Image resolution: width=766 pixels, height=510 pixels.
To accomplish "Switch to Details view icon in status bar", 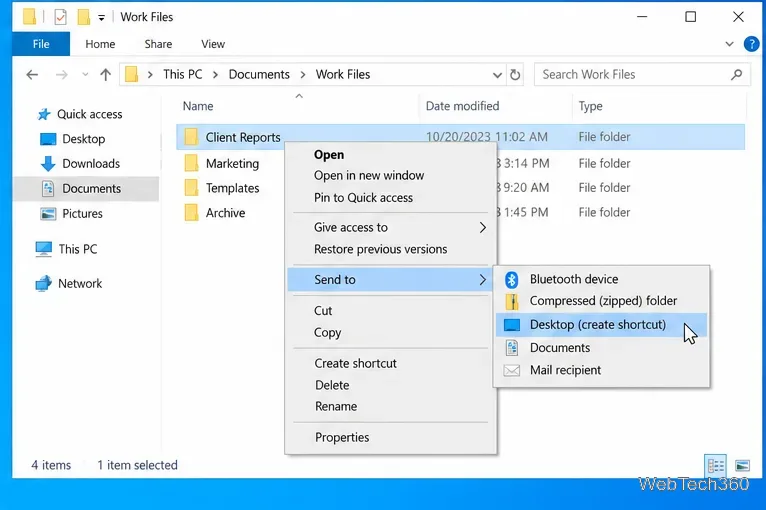I will pos(716,466).
